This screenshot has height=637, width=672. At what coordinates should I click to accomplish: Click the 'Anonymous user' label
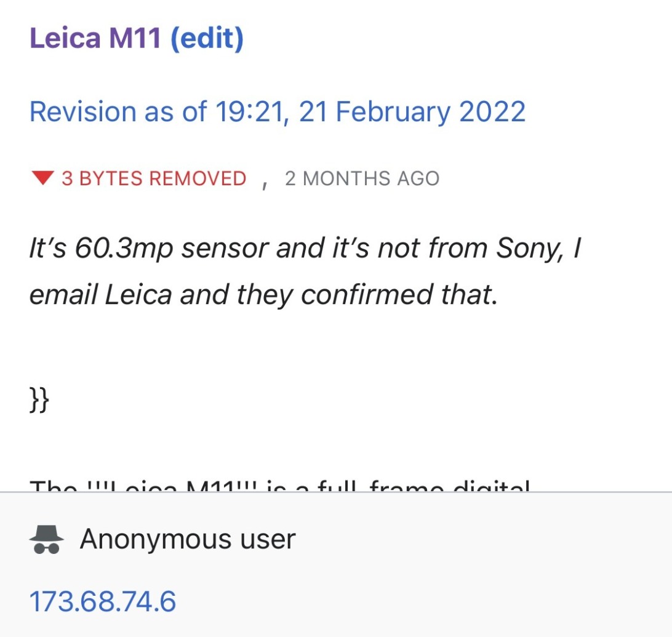coord(188,540)
